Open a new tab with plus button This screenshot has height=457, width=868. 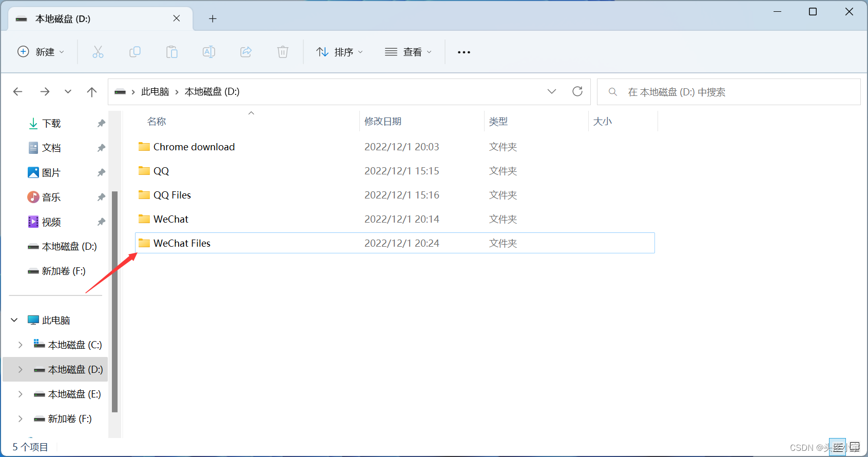coord(213,19)
